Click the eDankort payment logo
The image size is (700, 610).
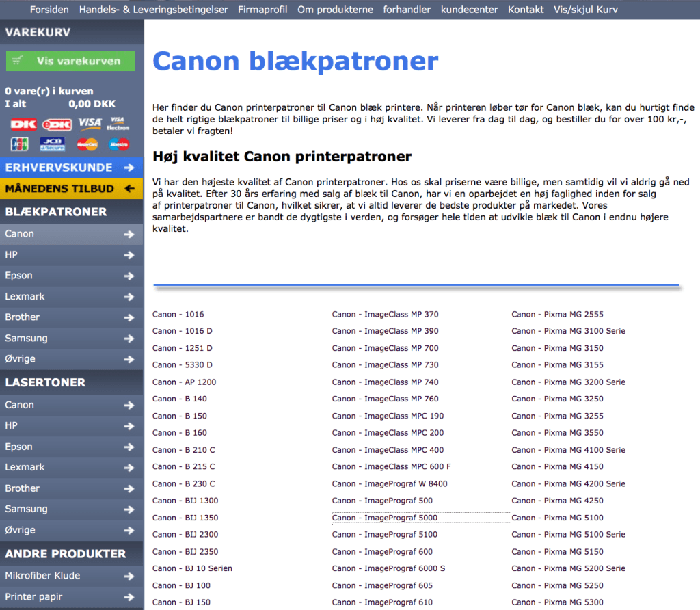click(x=57, y=124)
